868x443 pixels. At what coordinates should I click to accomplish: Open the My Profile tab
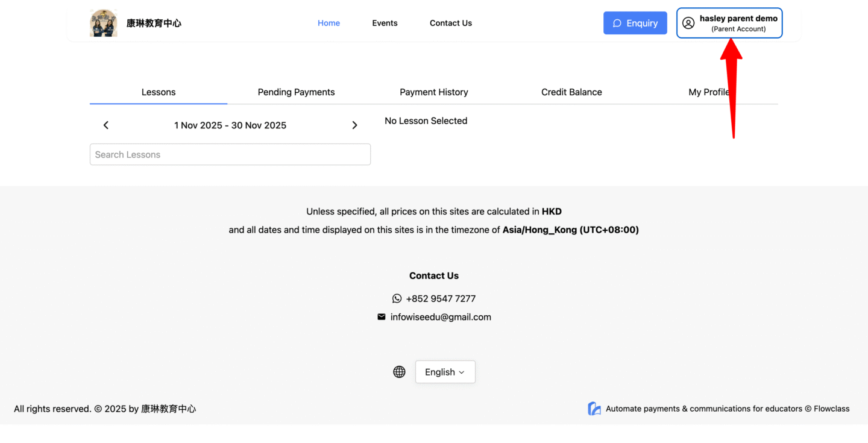point(708,92)
